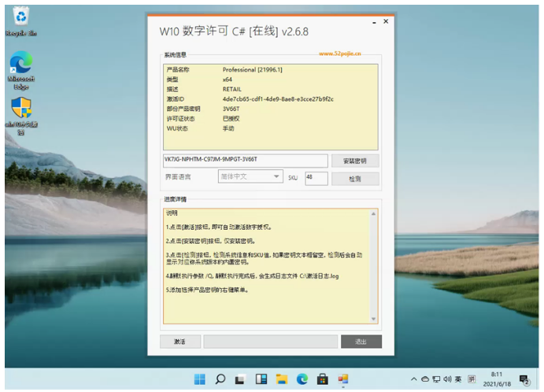Open Microsoft Store from taskbar
Image resolution: width=544 pixels, height=392 pixels.
pyautogui.click(x=322, y=379)
